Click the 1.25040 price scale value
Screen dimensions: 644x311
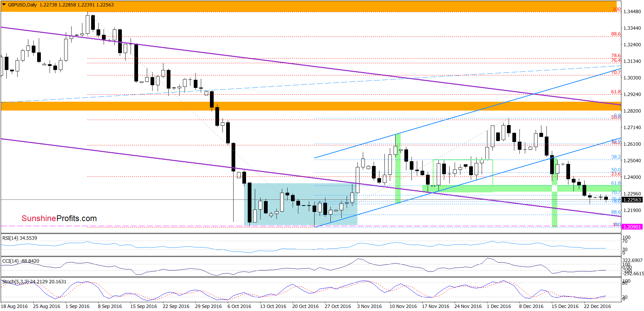(632, 161)
